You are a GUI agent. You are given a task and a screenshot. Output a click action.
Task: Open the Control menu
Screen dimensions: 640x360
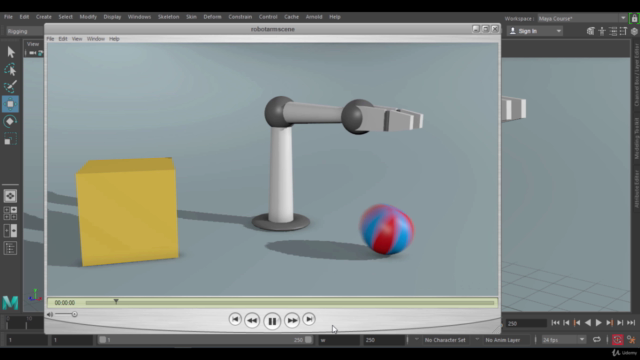click(x=268, y=17)
